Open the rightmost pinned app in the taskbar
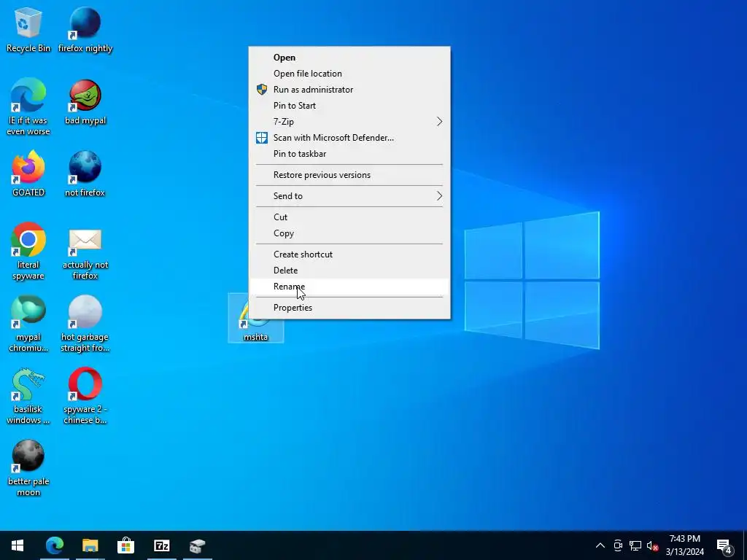Screen dimensions: 747x560 tap(197, 545)
